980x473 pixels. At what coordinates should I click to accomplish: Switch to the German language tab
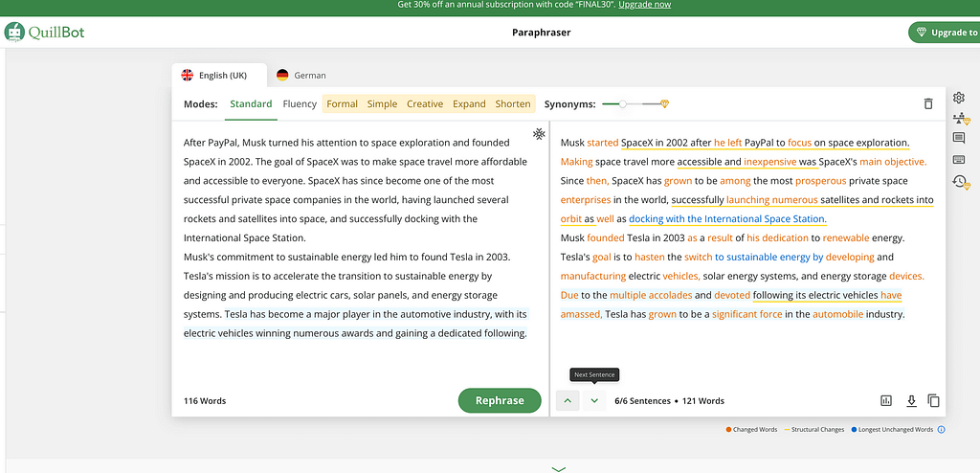(301, 75)
